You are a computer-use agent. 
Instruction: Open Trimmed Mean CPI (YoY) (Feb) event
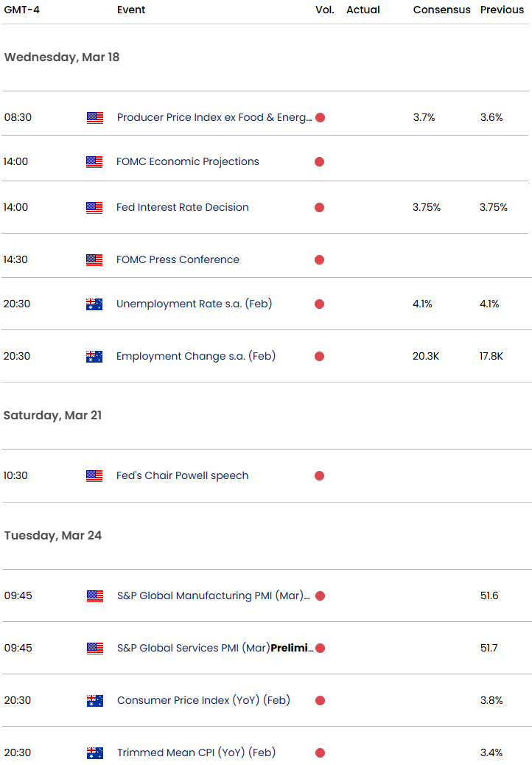tap(197, 752)
